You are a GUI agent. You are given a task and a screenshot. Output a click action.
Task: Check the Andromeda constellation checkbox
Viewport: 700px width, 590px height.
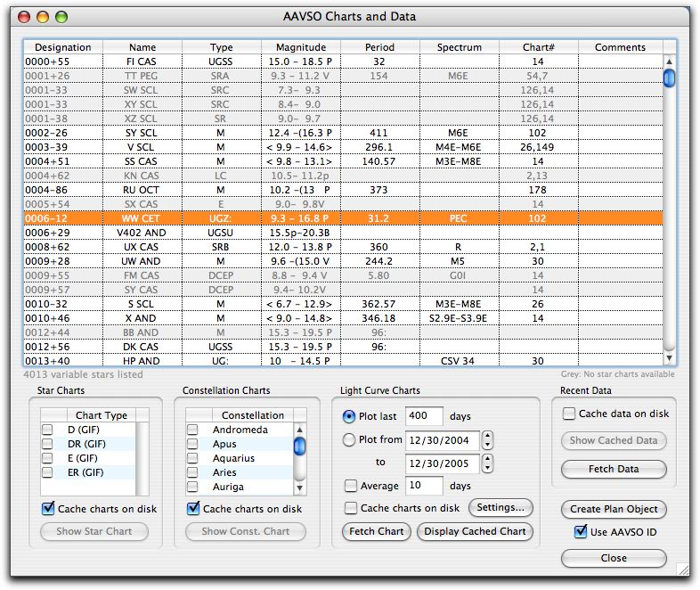point(192,430)
